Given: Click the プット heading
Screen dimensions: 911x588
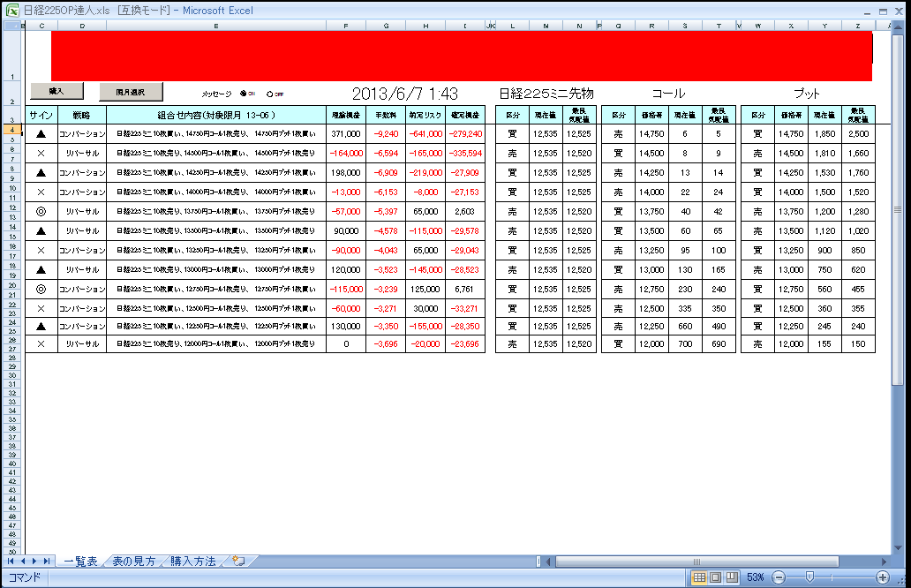Looking at the screenshot, I should pyautogui.click(x=807, y=94).
